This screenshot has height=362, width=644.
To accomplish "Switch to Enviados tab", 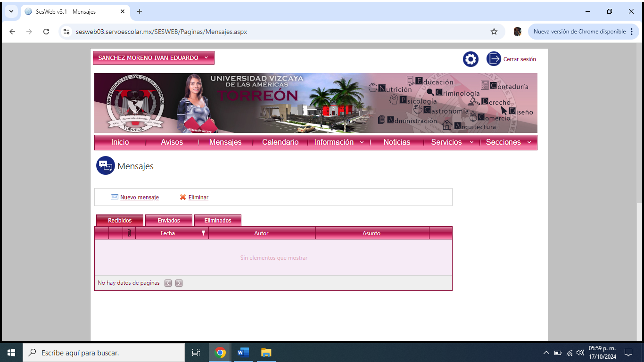I will coord(169,221).
